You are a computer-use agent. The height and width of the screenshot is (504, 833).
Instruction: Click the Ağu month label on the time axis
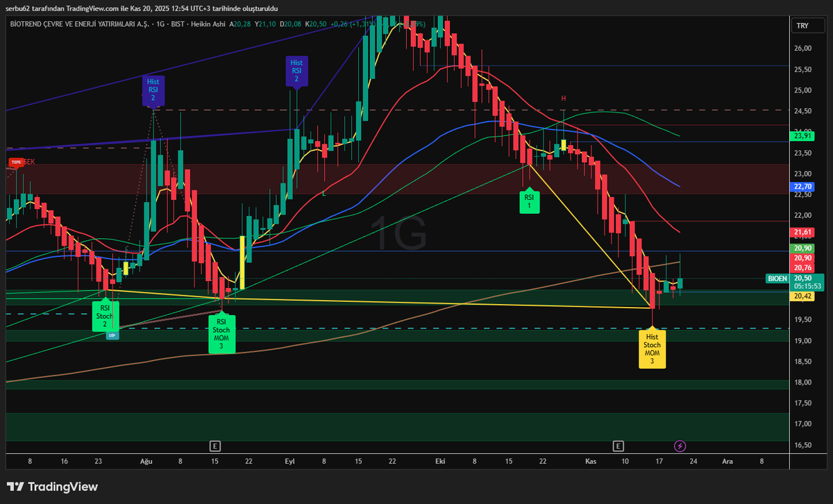pos(146,460)
